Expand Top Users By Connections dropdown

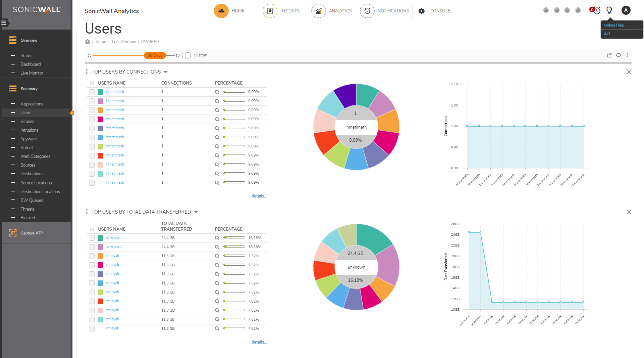[166, 72]
